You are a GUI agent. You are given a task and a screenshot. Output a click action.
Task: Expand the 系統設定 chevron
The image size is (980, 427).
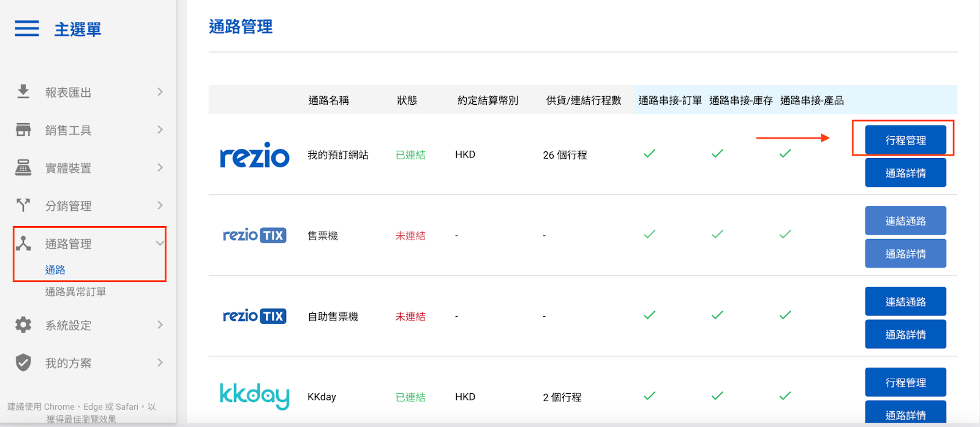click(160, 325)
